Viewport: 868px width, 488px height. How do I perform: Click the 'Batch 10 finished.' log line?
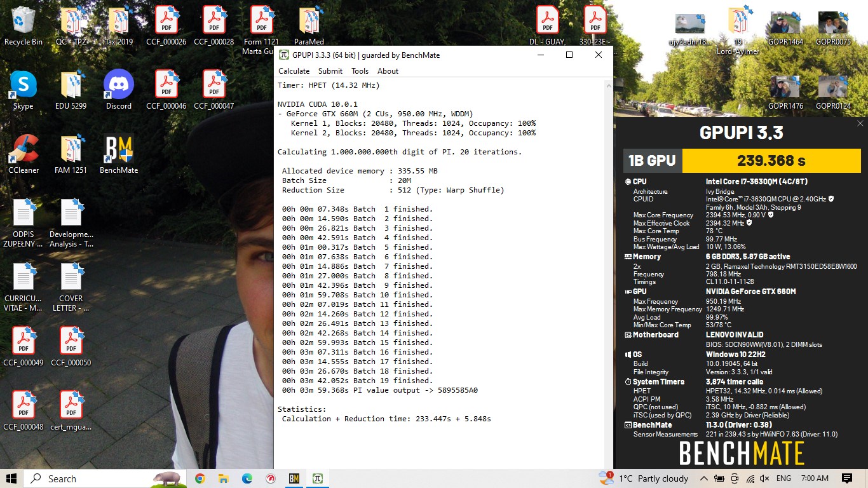pos(357,295)
